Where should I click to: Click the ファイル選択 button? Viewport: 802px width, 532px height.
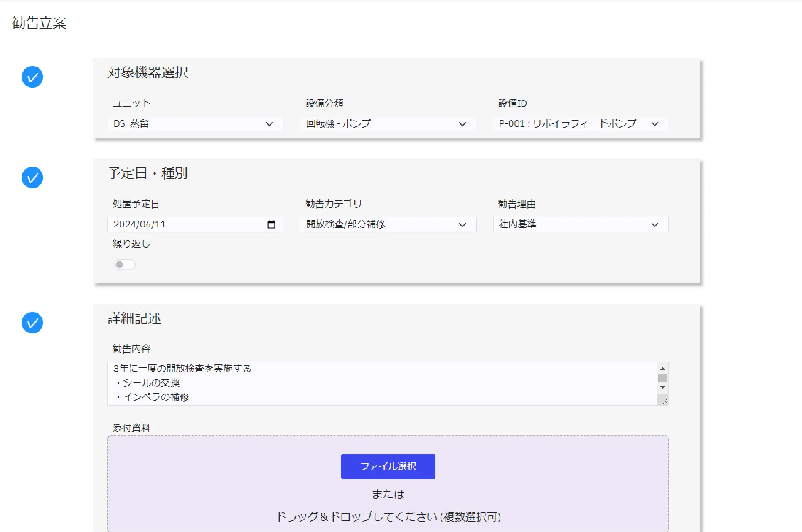(x=388, y=466)
